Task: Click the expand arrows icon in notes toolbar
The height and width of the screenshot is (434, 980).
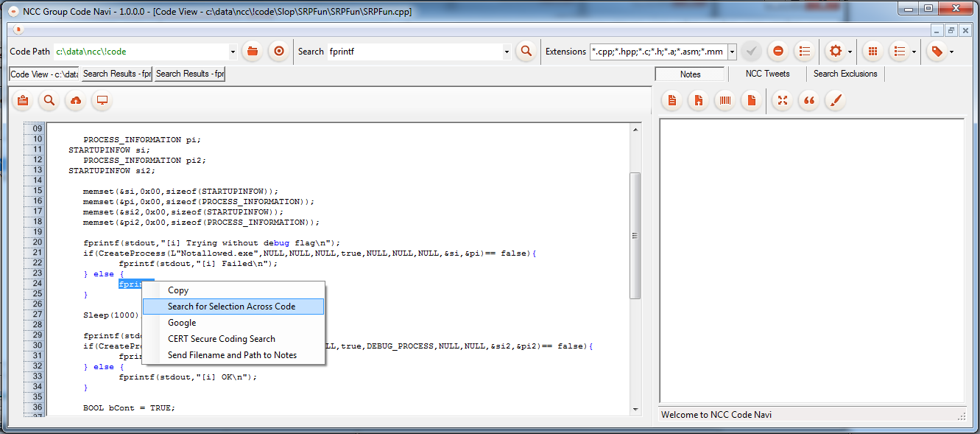Action: click(x=783, y=101)
